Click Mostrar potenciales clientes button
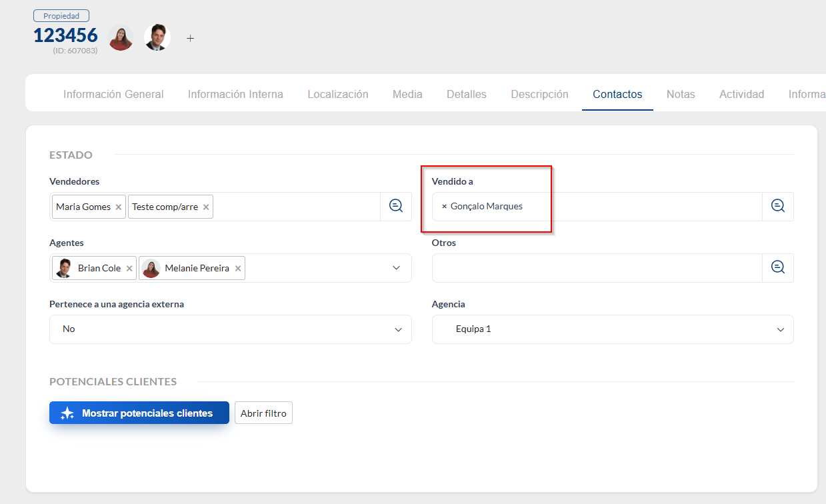This screenshot has width=826, height=504. tap(139, 413)
